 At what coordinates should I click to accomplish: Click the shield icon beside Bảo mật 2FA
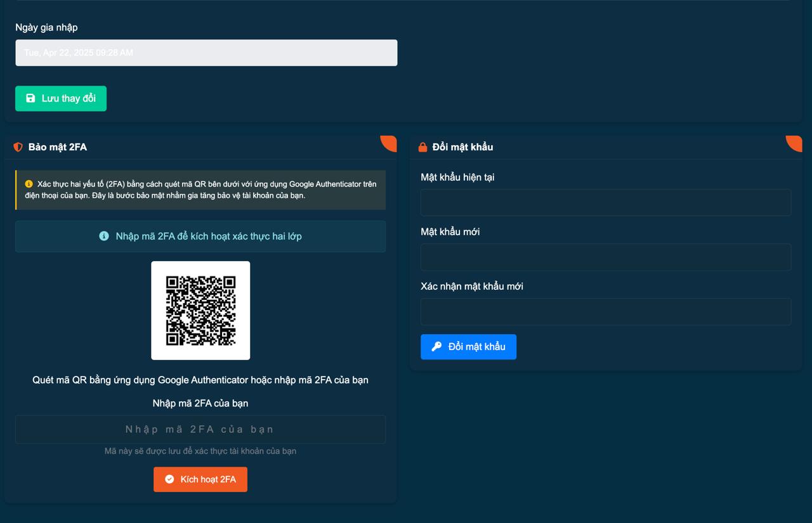click(x=18, y=147)
